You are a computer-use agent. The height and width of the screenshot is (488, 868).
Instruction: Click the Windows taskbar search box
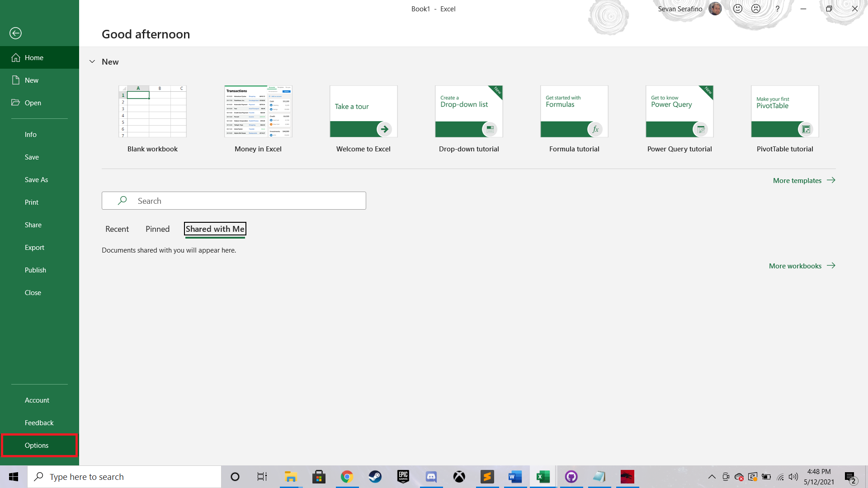point(124,477)
